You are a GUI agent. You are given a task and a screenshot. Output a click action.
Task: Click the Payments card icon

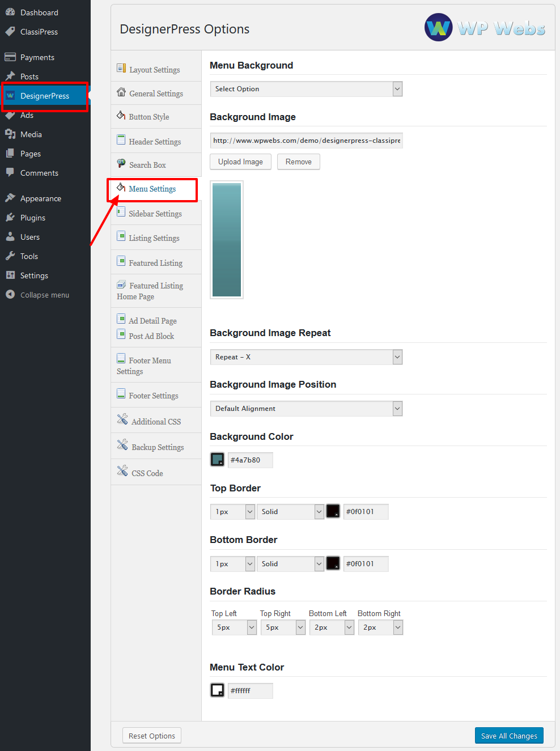pos(10,57)
